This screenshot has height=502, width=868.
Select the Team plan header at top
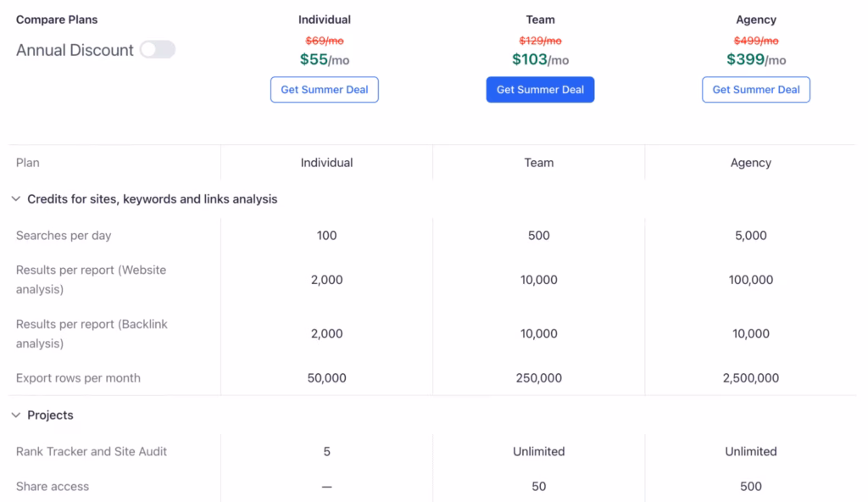(540, 20)
